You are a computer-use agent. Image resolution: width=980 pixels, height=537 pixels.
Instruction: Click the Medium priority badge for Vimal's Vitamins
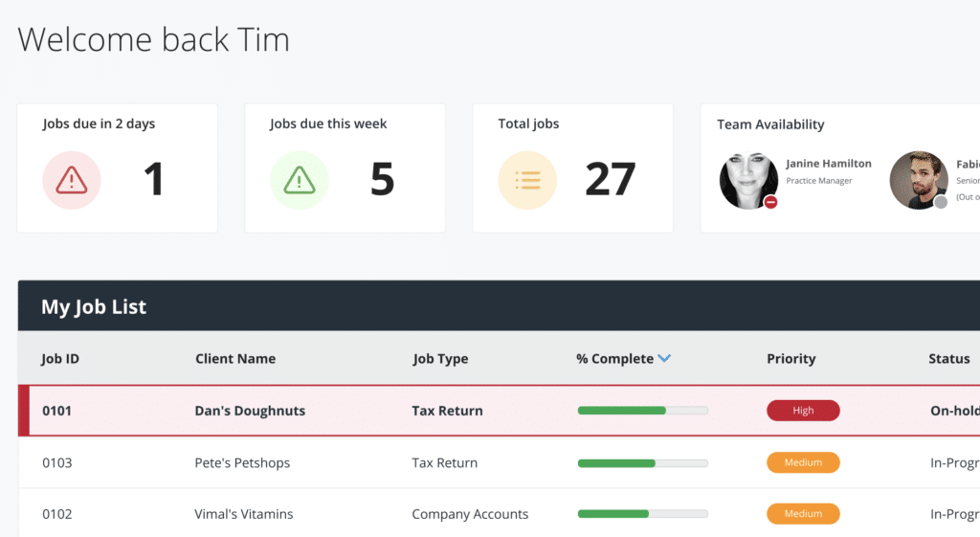coord(803,514)
